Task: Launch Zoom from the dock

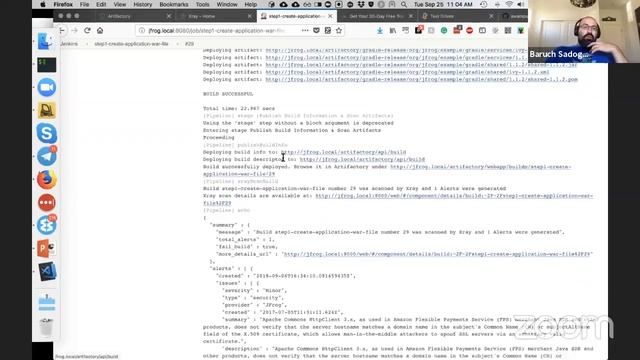Action: click(x=47, y=87)
